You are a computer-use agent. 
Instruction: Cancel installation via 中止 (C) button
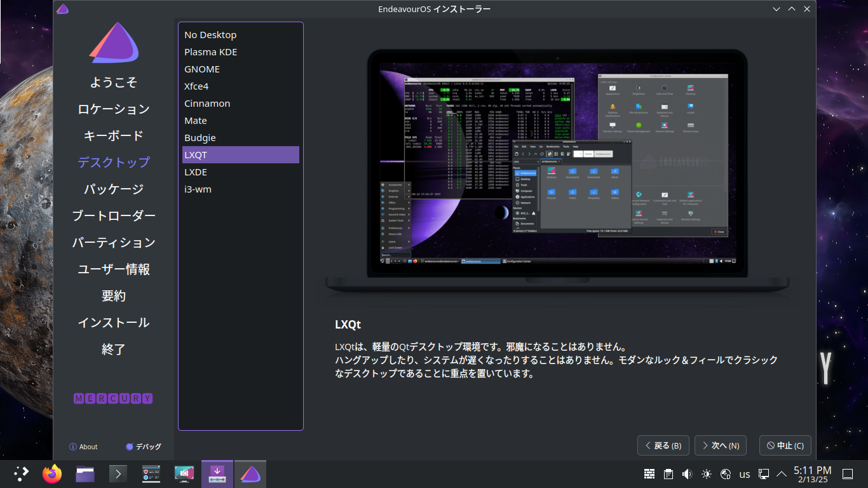point(785,445)
